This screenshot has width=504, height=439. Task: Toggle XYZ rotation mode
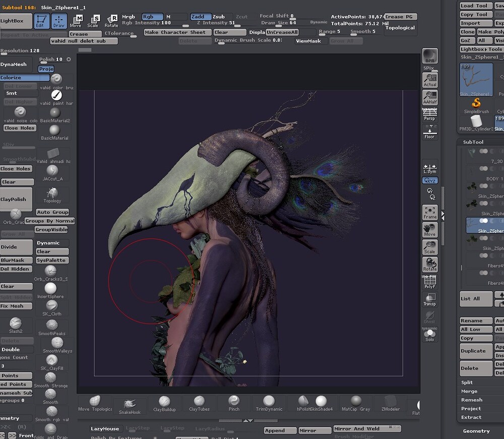point(430,180)
